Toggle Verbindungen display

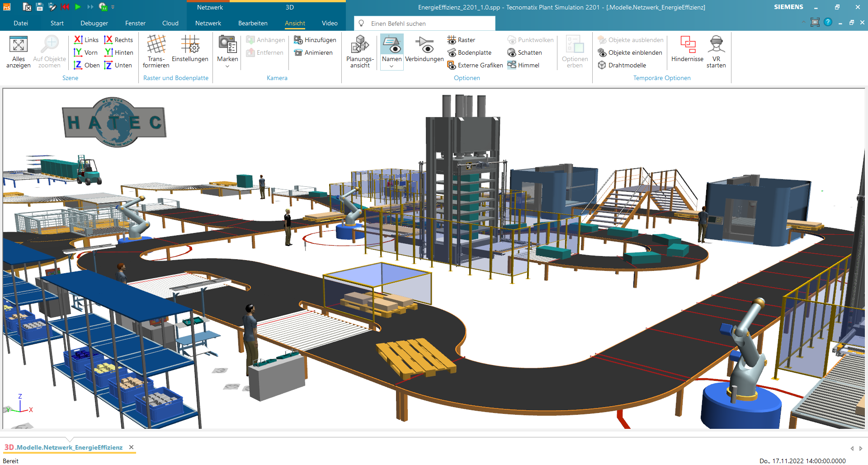tap(424, 51)
